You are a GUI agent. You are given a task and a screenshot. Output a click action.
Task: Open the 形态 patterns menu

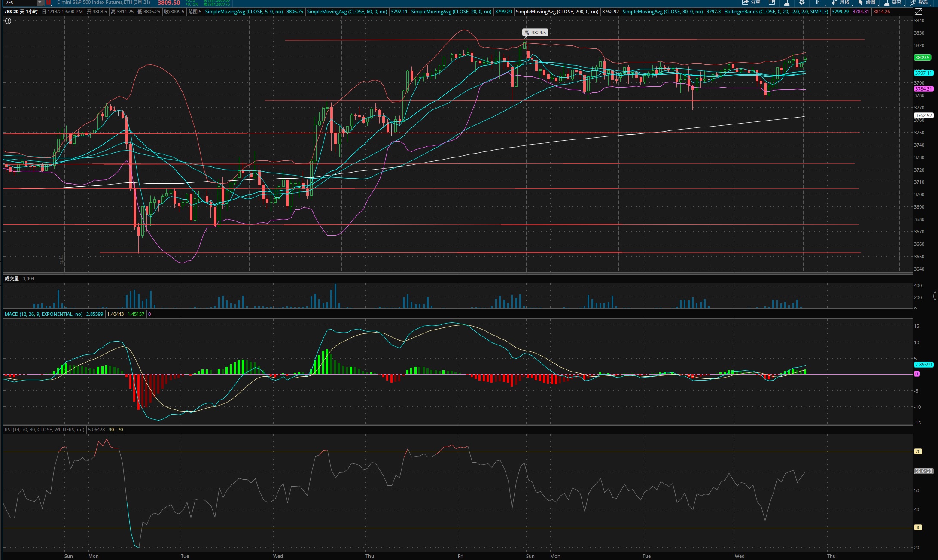point(919,3)
